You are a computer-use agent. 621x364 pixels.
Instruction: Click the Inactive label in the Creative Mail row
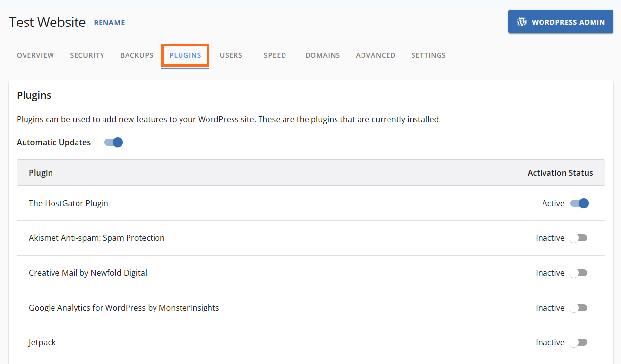(550, 273)
